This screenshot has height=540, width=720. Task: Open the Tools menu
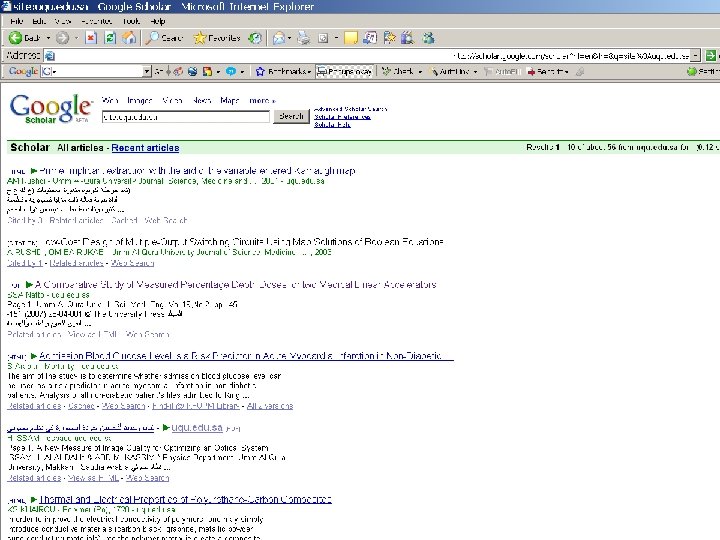[131, 21]
